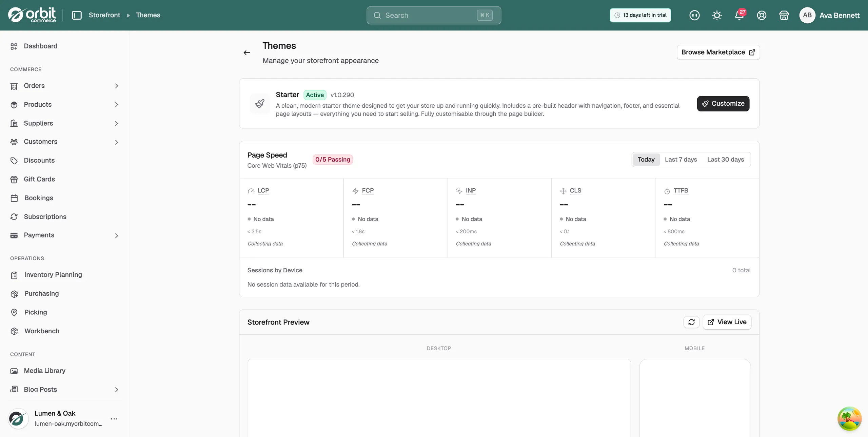Open the help lifebuoy icon
This screenshot has height=437, width=868.
point(762,15)
